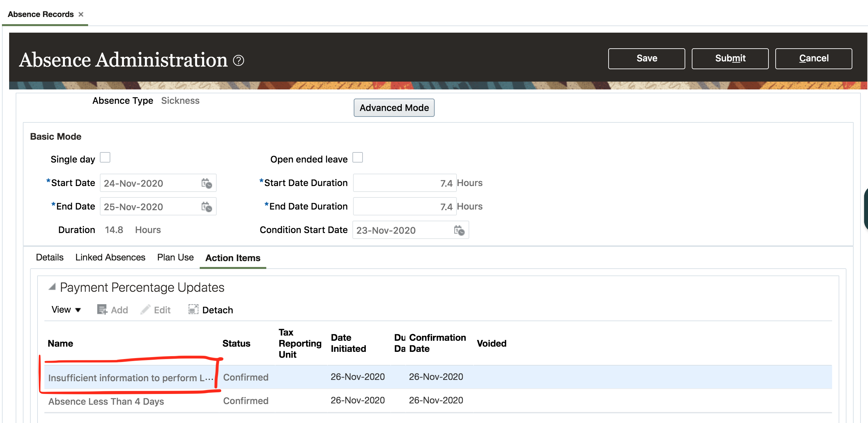Viewport: 868px width, 423px height.
Task: Close the Absence Records tab
Action: (x=81, y=14)
